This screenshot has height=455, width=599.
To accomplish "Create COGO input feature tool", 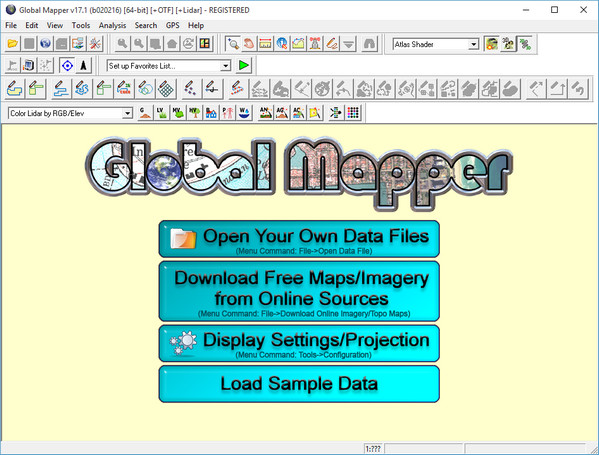I will click(x=124, y=89).
